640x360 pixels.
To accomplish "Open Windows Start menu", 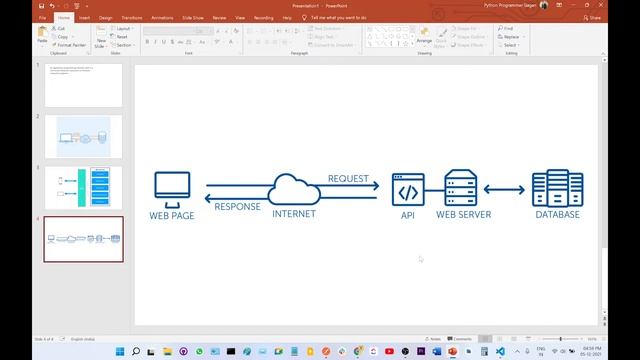I will (x=120, y=351).
